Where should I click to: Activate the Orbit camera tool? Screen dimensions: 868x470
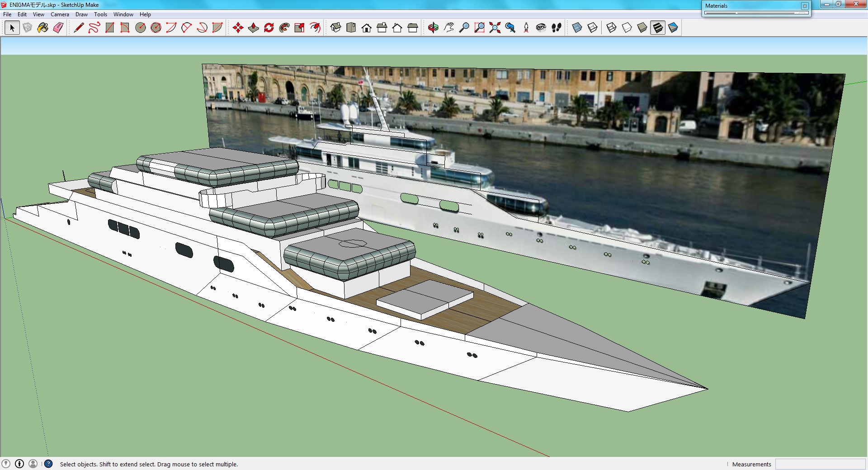pos(433,28)
